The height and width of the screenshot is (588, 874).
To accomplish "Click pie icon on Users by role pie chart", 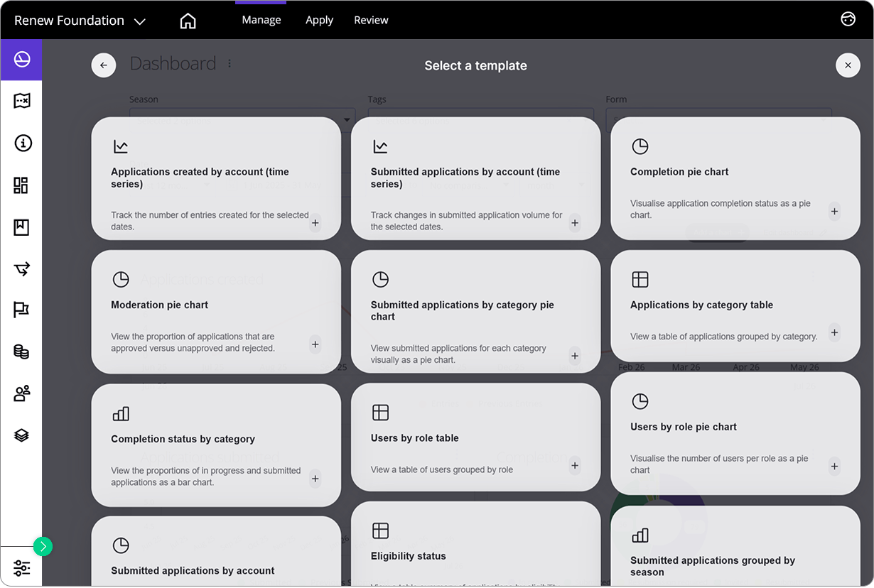I will (x=640, y=401).
